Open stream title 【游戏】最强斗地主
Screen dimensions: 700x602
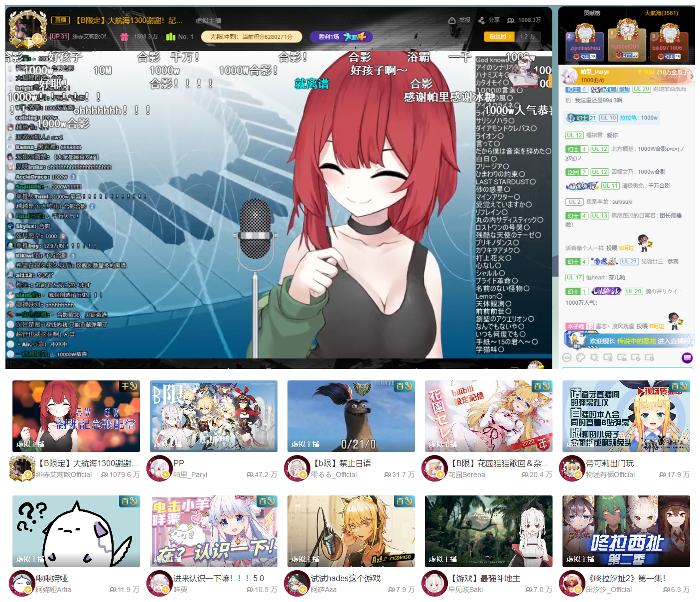pyautogui.click(x=484, y=578)
